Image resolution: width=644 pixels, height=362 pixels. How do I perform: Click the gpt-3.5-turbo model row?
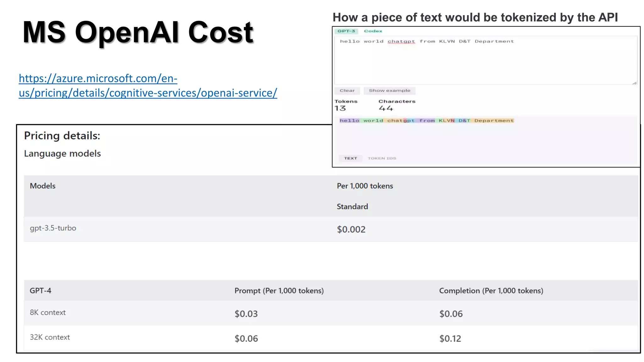pos(53,228)
